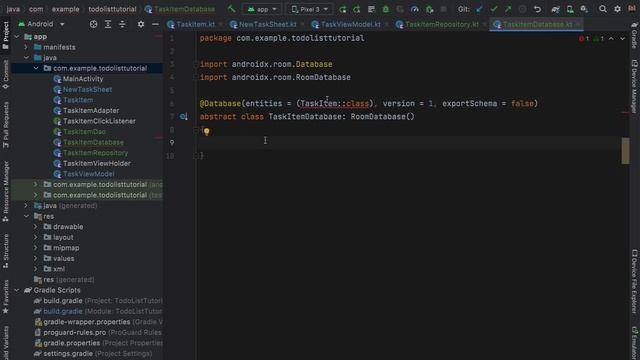Toggle the Project tool window
This screenshot has height=360, width=640.
point(5,36)
